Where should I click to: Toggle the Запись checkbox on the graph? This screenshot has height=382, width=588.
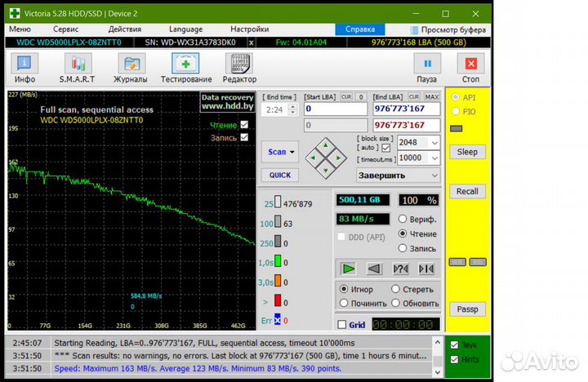(244, 137)
